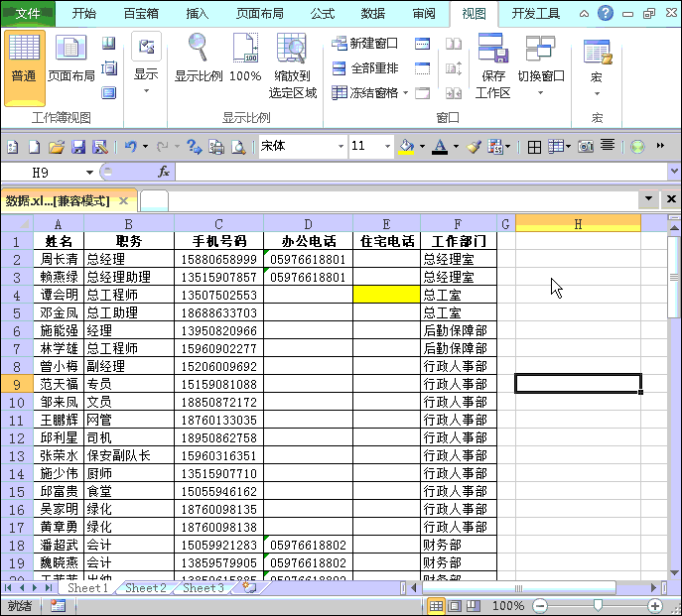Open the font name 宋体 dropdown
Viewport: 682px width, 616px height.
[x=341, y=147]
